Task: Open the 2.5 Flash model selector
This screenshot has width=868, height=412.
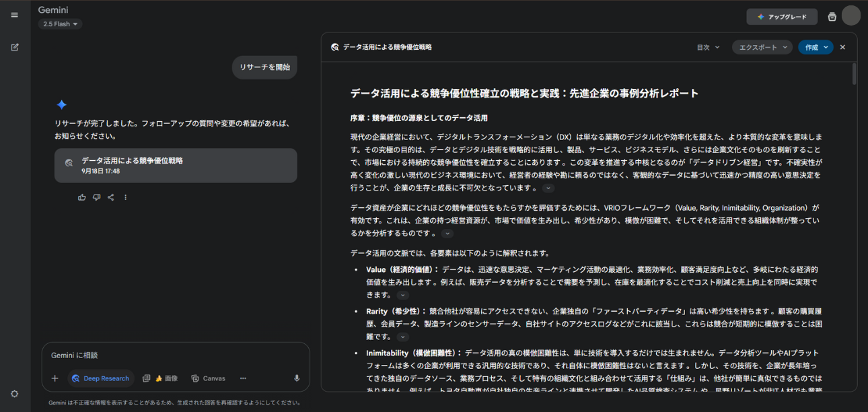Action: (x=60, y=23)
